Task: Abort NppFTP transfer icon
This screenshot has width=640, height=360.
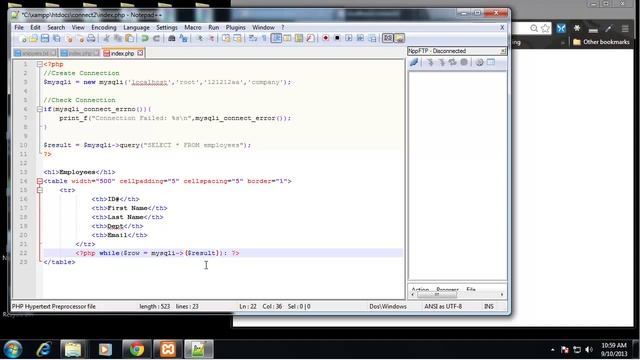Action: 464,62
